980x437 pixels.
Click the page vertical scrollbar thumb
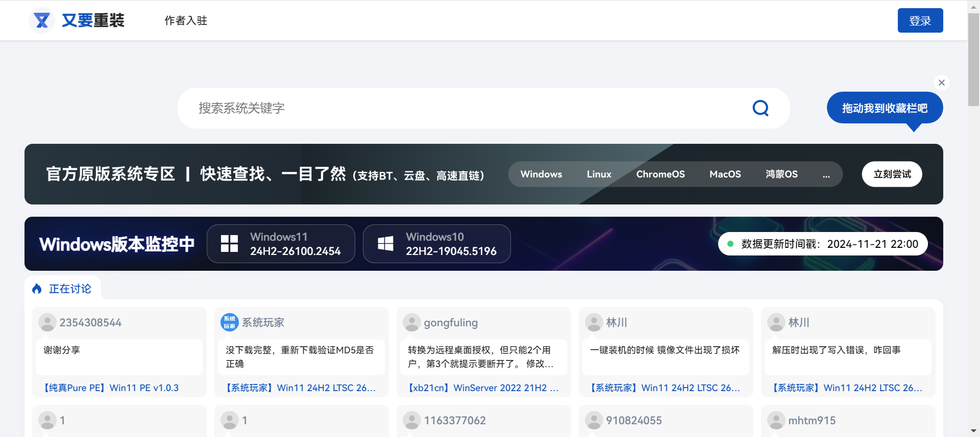pyautogui.click(x=973, y=60)
